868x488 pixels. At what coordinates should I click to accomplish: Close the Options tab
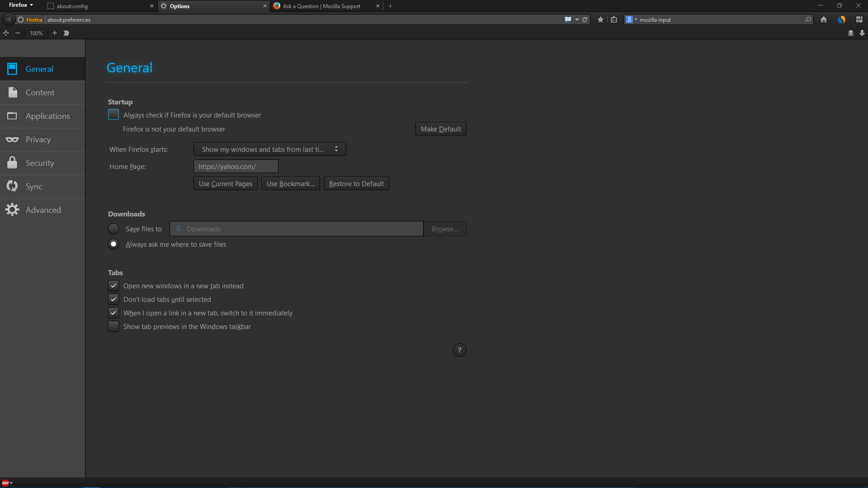(x=265, y=6)
